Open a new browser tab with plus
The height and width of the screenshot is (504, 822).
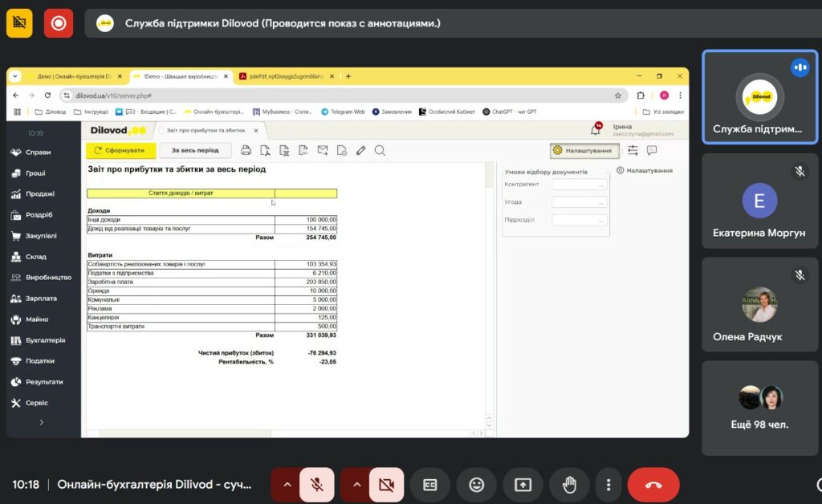pos(348,76)
